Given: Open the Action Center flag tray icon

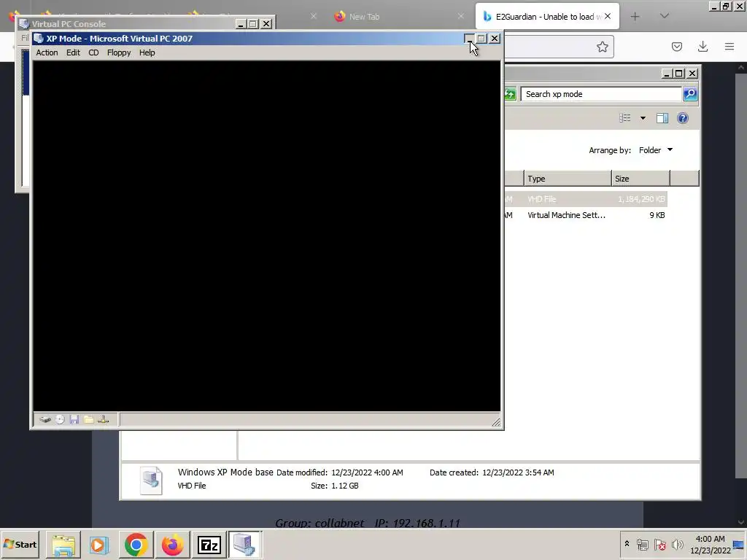Looking at the screenshot, I should click(x=659, y=544).
